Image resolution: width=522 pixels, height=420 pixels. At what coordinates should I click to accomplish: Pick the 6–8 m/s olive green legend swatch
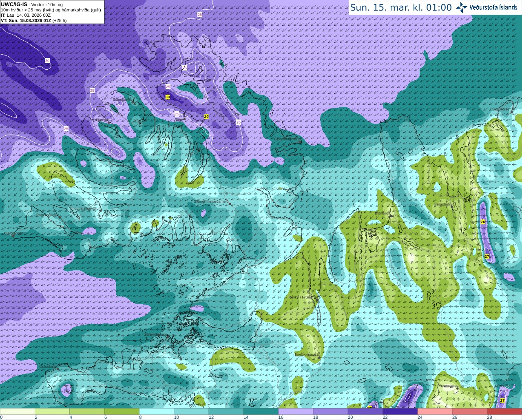pos(122,411)
